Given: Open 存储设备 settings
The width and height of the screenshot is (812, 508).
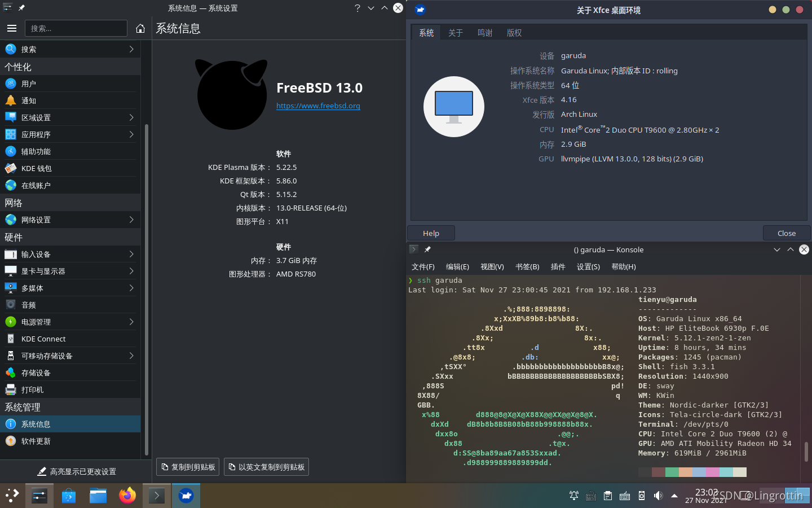Looking at the screenshot, I should (x=70, y=373).
